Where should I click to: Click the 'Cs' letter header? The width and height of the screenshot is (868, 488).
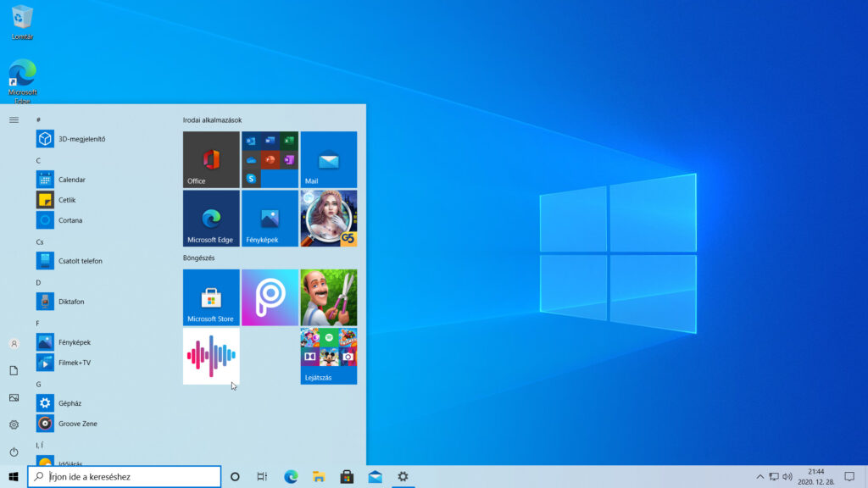point(39,241)
